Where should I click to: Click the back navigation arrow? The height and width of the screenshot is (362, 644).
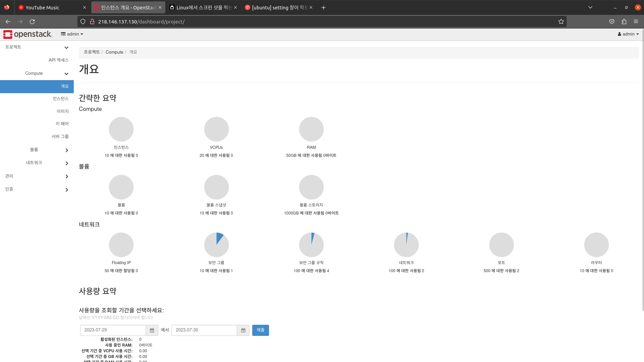[8, 22]
